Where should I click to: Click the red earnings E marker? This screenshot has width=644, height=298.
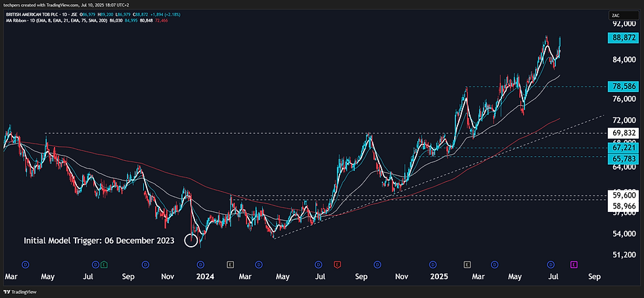[338, 265]
